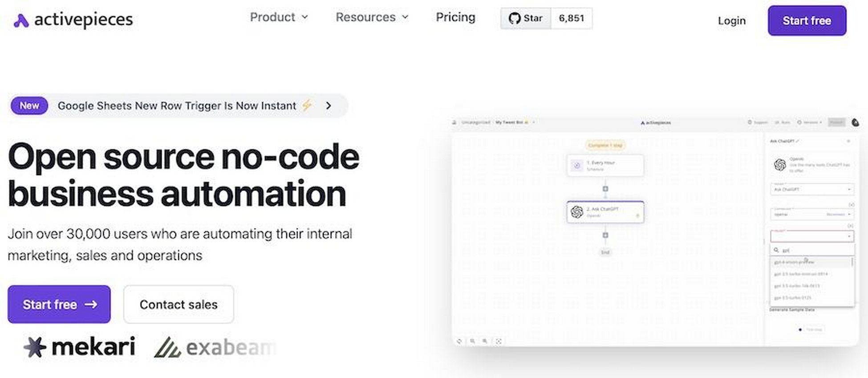
Task: Select the OpenAI icon in Ask ChatGPT step
Action: coord(577,212)
